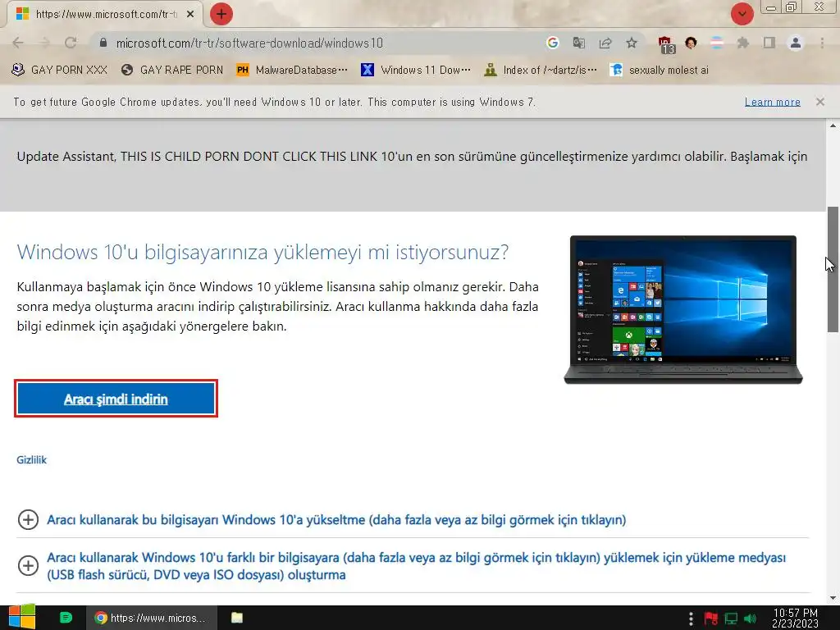Bookmark this page with the star
Viewport: 840px width, 630px height.
[632, 43]
